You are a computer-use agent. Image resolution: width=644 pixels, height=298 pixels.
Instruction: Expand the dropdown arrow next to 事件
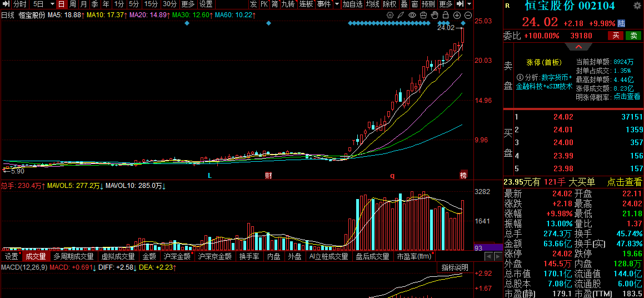tap(337, 4)
